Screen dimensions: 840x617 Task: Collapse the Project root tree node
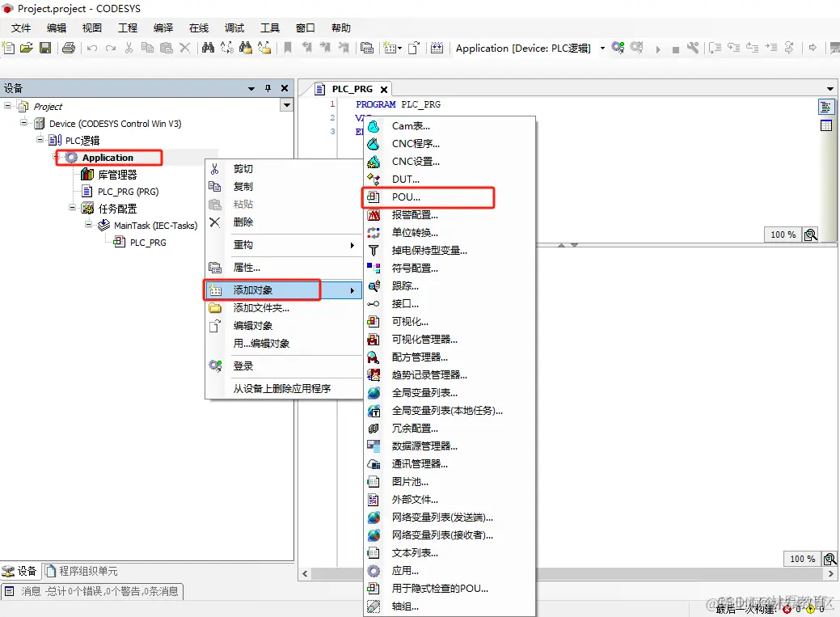pos(7,106)
